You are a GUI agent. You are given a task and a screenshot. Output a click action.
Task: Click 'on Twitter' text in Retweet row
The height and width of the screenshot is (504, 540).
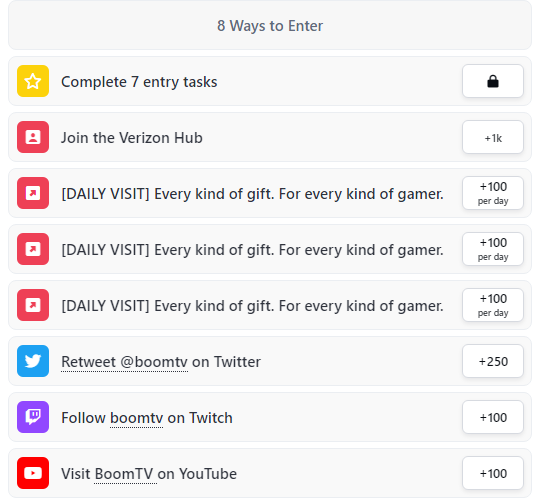point(226,362)
